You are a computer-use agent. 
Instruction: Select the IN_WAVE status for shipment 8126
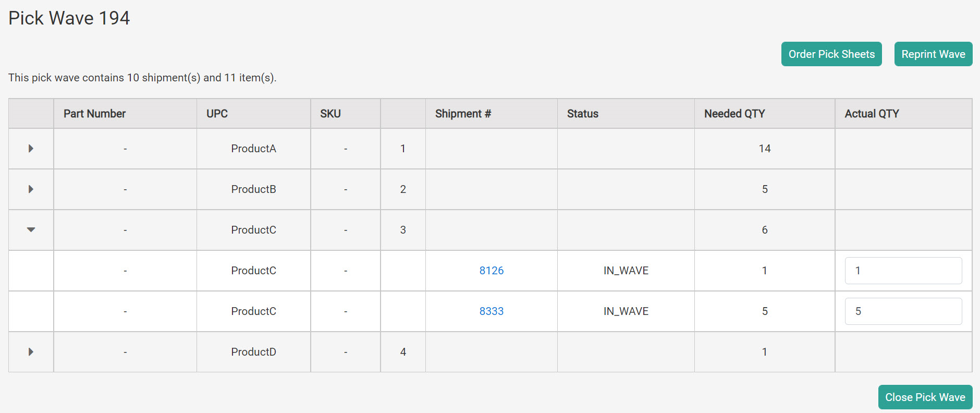click(625, 271)
